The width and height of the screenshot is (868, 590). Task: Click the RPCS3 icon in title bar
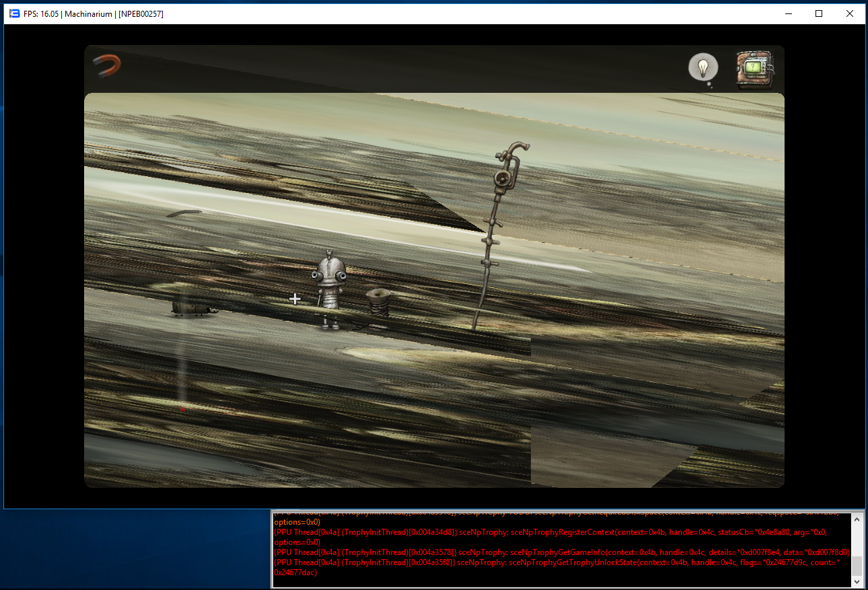(14, 13)
